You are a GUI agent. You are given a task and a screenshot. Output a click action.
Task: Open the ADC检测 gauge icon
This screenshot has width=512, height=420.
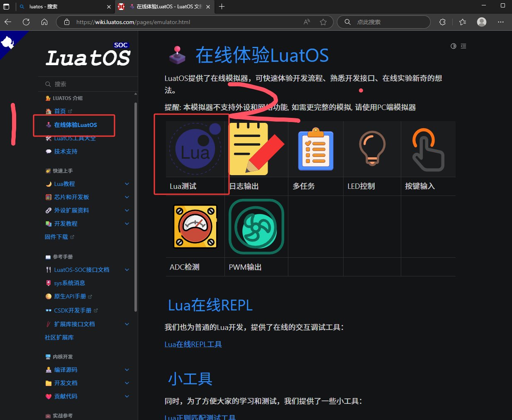195,227
